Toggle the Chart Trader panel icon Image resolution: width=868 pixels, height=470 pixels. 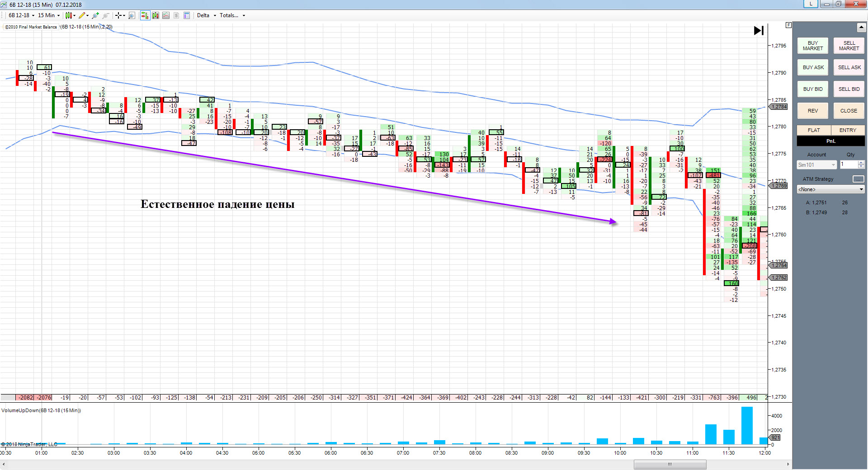click(145, 15)
